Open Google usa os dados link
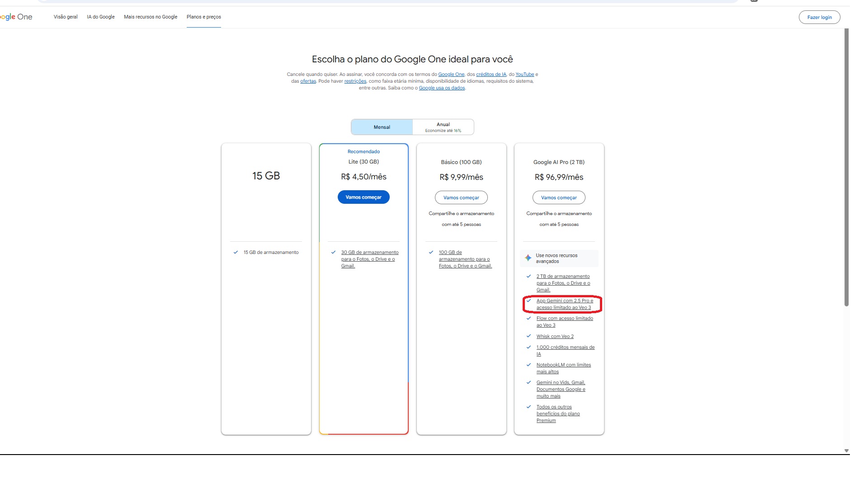The width and height of the screenshot is (868, 488). coord(442,88)
